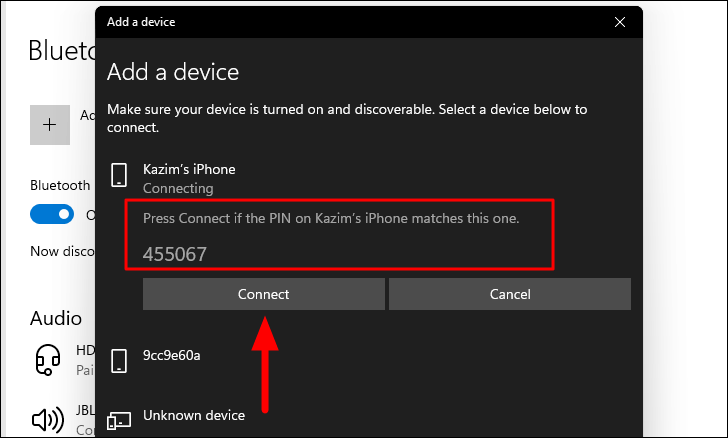Click the Bluetooth label above toggle
The width and height of the screenshot is (728, 438).
60,185
